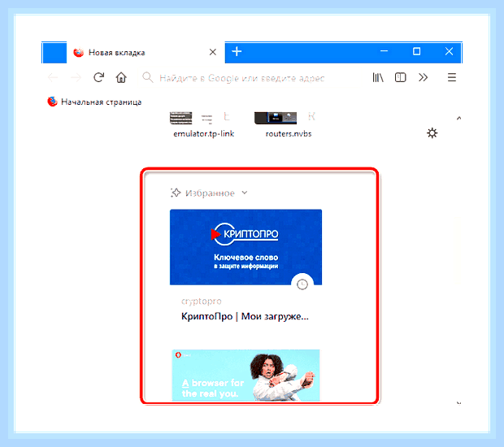Click the КриптоПро | Мои загруже... title
This screenshot has width=504, height=447.
(x=245, y=316)
